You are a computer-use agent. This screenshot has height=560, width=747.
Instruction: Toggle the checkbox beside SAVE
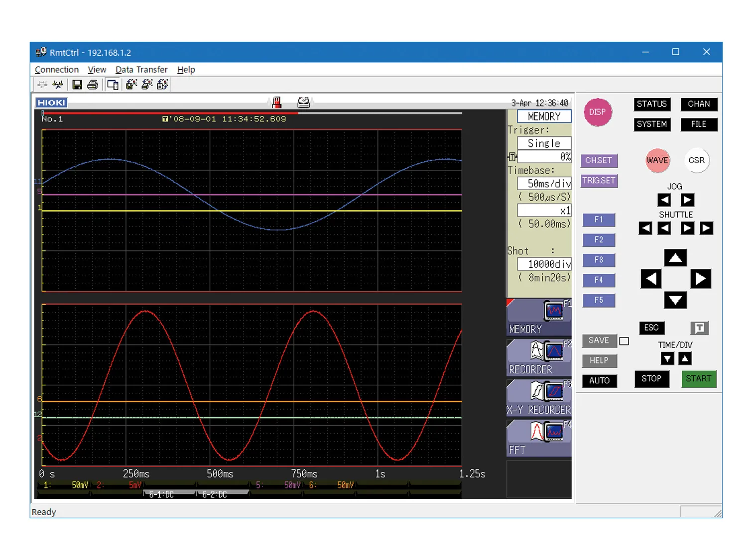(624, 341)
